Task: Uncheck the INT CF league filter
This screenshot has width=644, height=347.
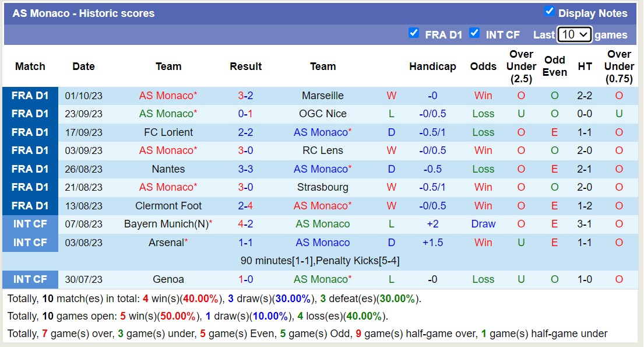Action: (474, 33)
